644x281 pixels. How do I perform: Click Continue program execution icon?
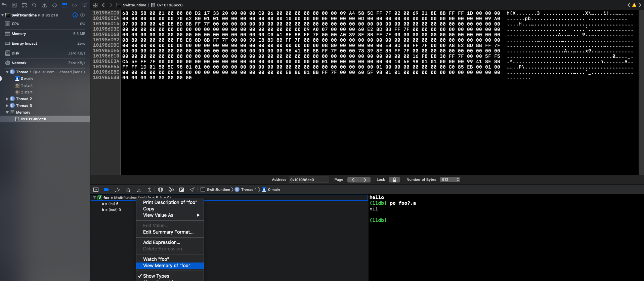[x=117, y=190]
